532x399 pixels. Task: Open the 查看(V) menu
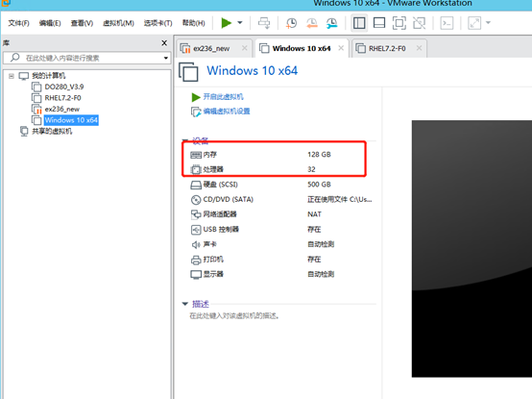(x=82, y=23)
